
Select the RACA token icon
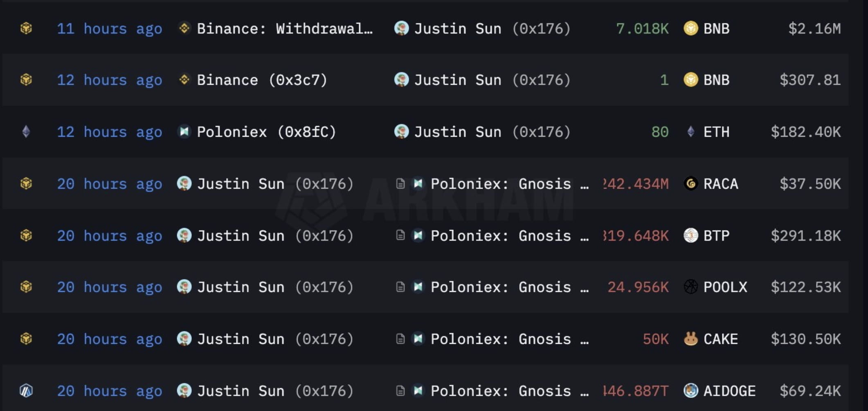(690, 184)
